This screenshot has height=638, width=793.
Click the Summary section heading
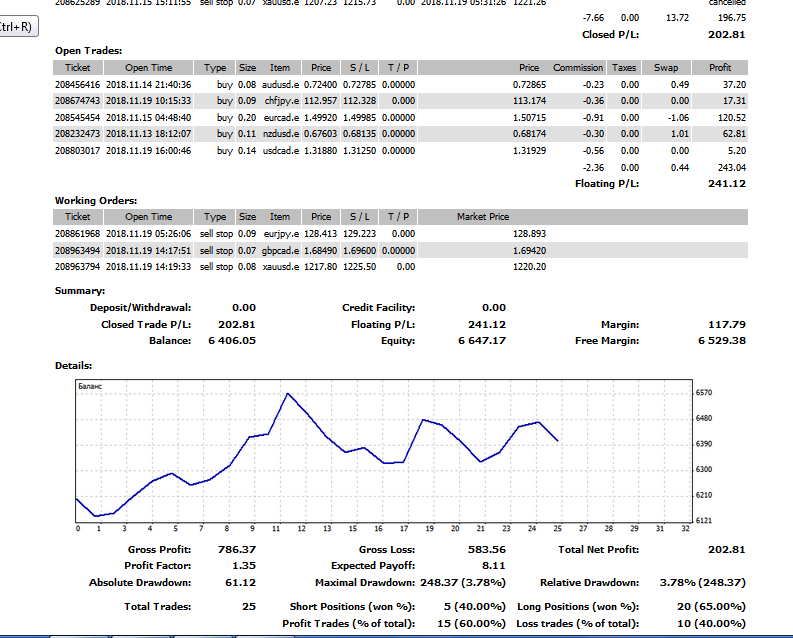pos(80,291)
